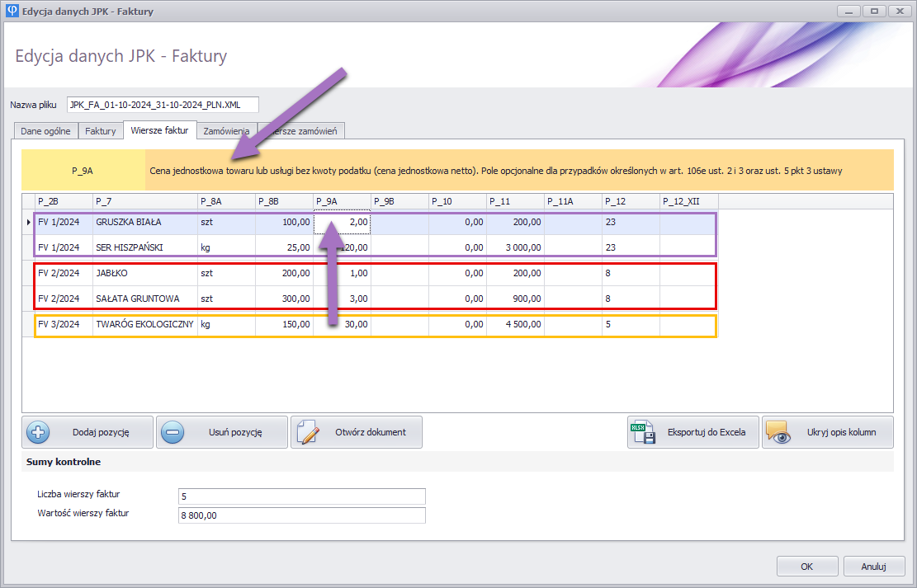Screen dimensions: 917x588
Task: Click the Liczba wierszy faktur field
Action: 301,496
